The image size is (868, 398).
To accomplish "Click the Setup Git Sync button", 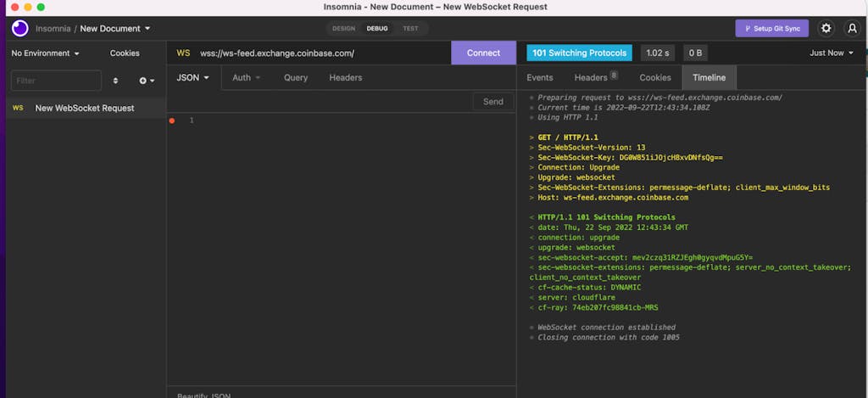I will pos(771,28).
